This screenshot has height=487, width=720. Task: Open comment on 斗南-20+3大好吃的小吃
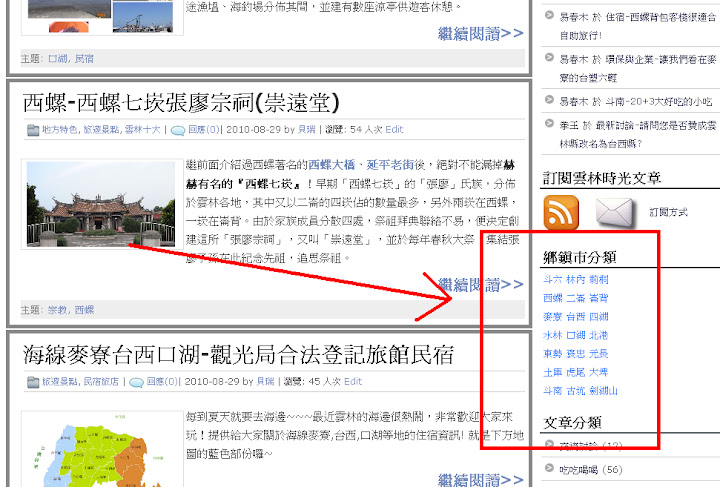point(636,101)
